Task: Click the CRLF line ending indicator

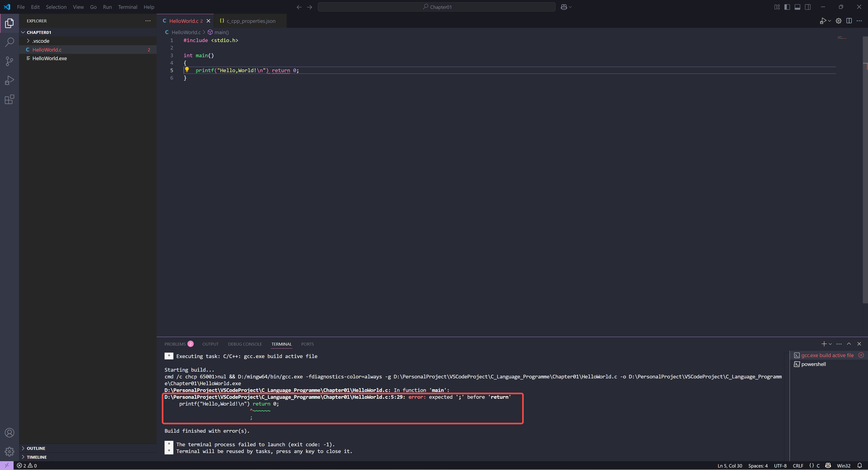Action: [797, 466]
